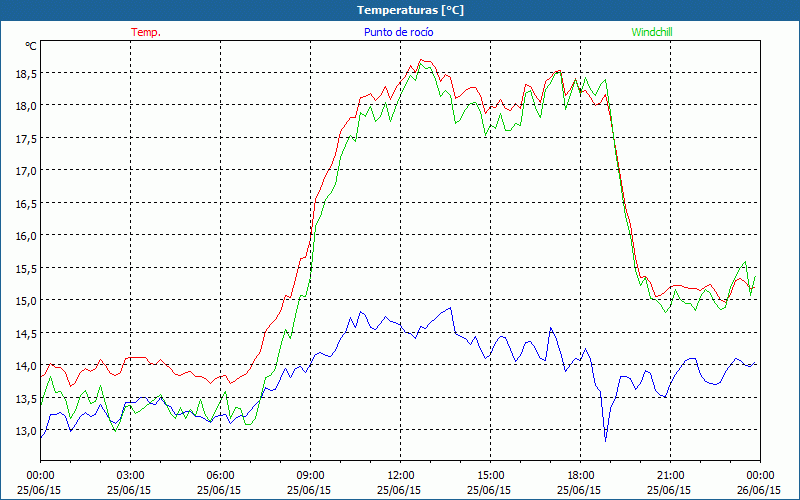Click the 12:00 time axis label
800x500 pixels.
(401, 476)
